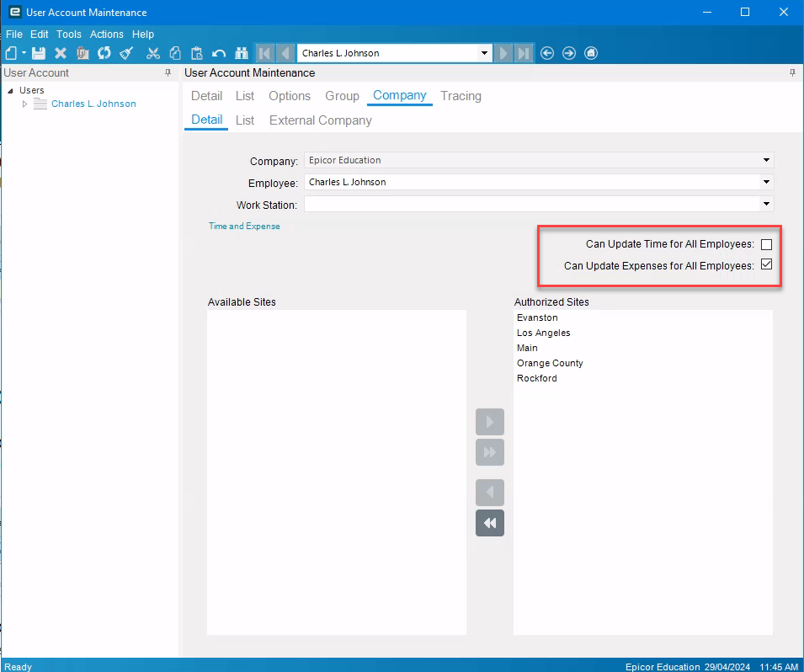This screenshot has width=804, height=672.
Task: Open the Edit menu
Action: tap(39, 34)
